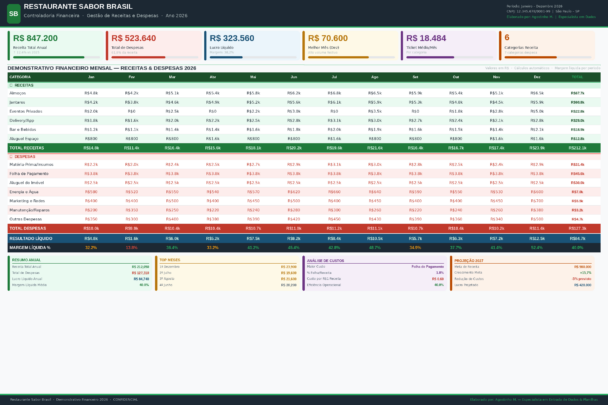Click the SB logo badge
608x405 pixels.
coord(13,13)
